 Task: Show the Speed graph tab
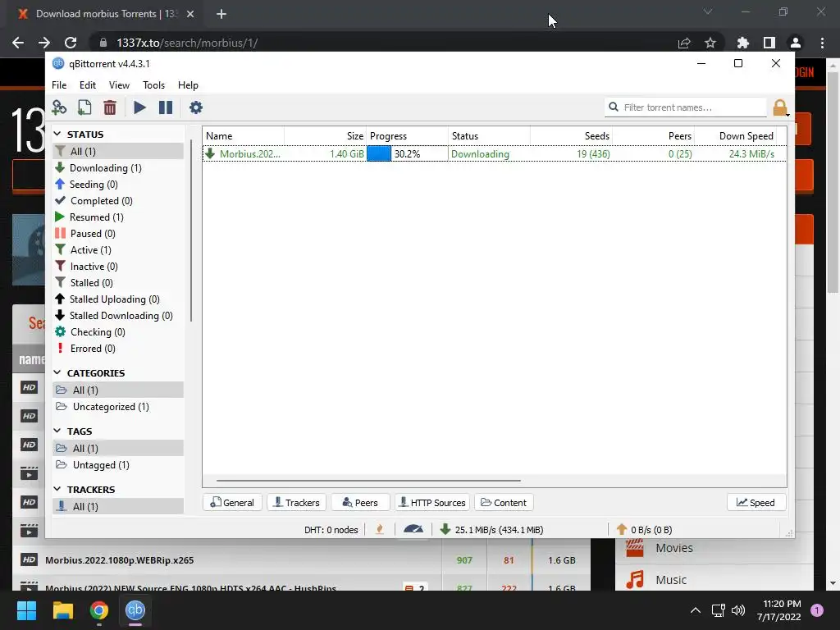[x=756, y=503]
